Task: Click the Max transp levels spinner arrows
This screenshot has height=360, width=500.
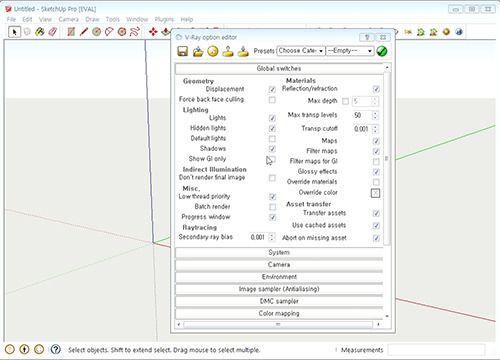Action: pyautogui.click(x=375, y=115)
